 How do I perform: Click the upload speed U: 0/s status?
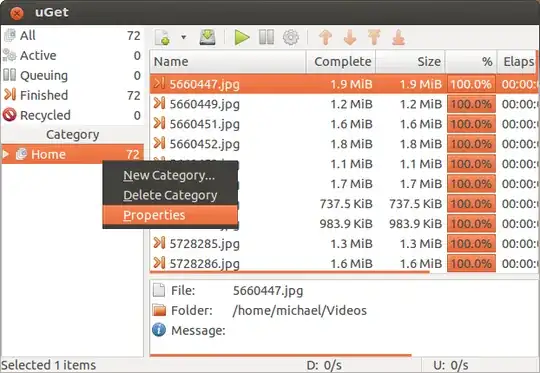pos(450,365)
